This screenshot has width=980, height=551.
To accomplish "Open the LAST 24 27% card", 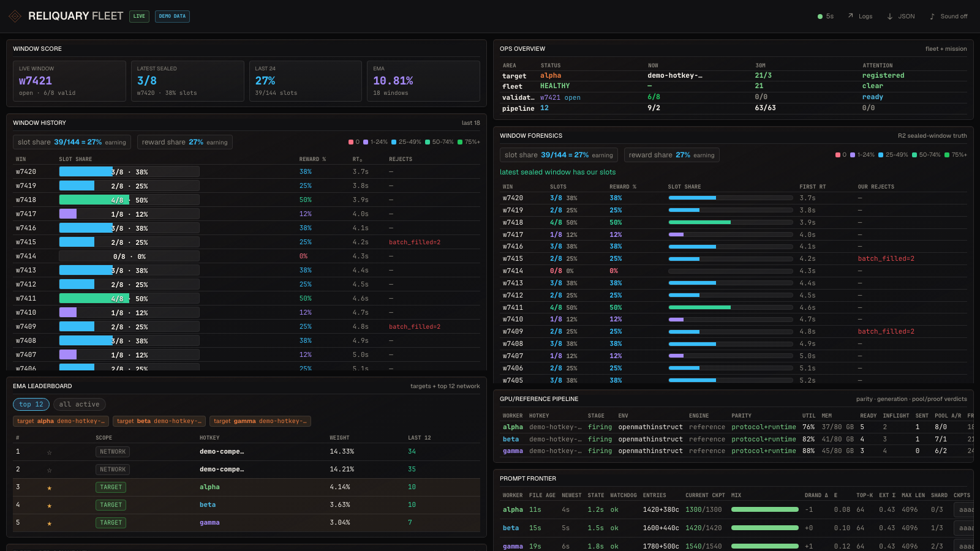I will (306, 81).
